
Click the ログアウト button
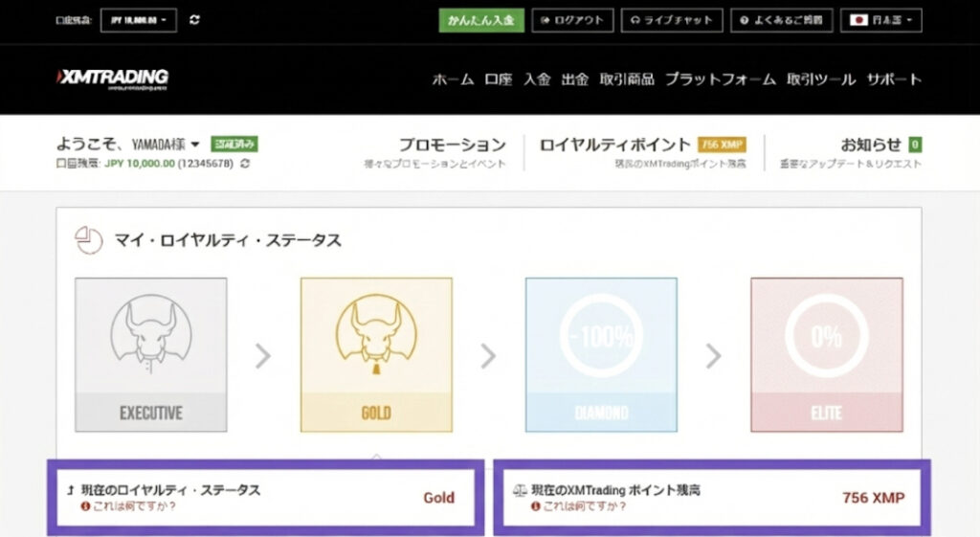(x=572, y=20)
